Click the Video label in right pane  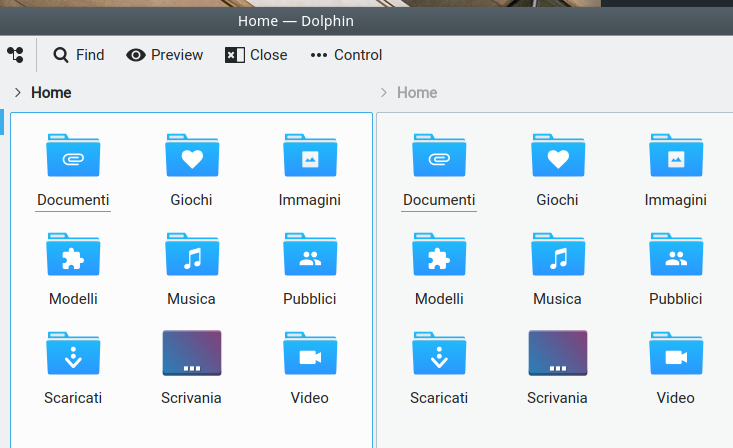coord(676,398)
